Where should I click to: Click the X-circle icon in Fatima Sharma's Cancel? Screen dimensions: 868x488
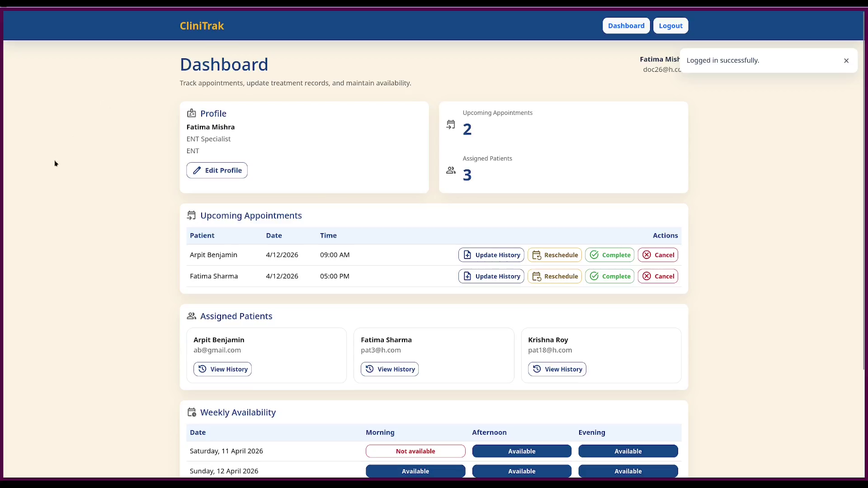[x=647, y=276]
